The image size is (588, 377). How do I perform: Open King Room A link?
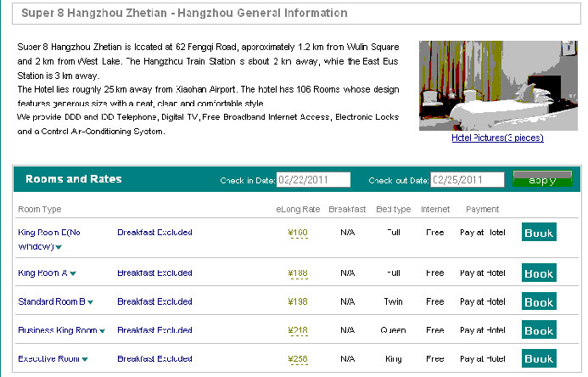pyautogui.click(x=42, y=273)
